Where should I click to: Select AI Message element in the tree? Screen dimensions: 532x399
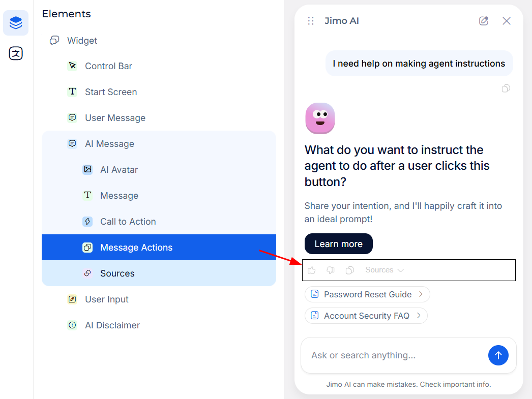(109, 144)
